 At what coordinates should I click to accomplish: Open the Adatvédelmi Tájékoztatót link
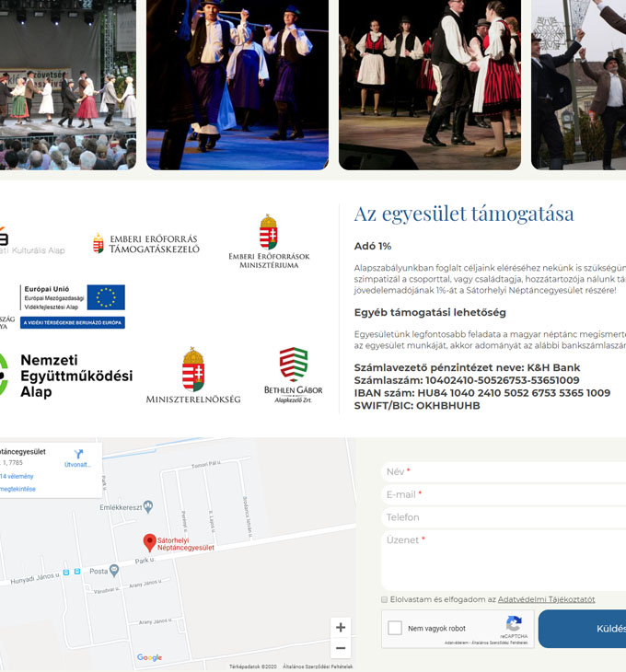click(x=546, y=599)
